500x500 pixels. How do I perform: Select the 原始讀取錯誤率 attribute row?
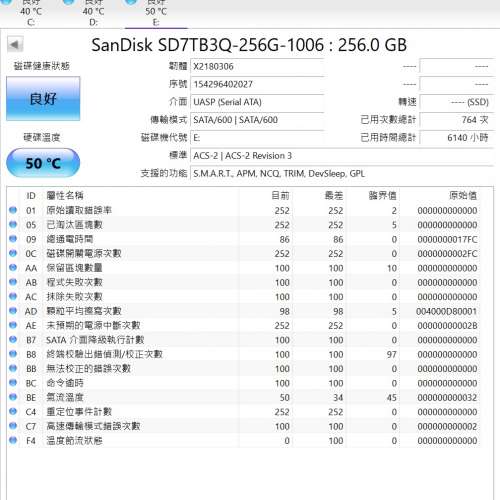point(243,210)
